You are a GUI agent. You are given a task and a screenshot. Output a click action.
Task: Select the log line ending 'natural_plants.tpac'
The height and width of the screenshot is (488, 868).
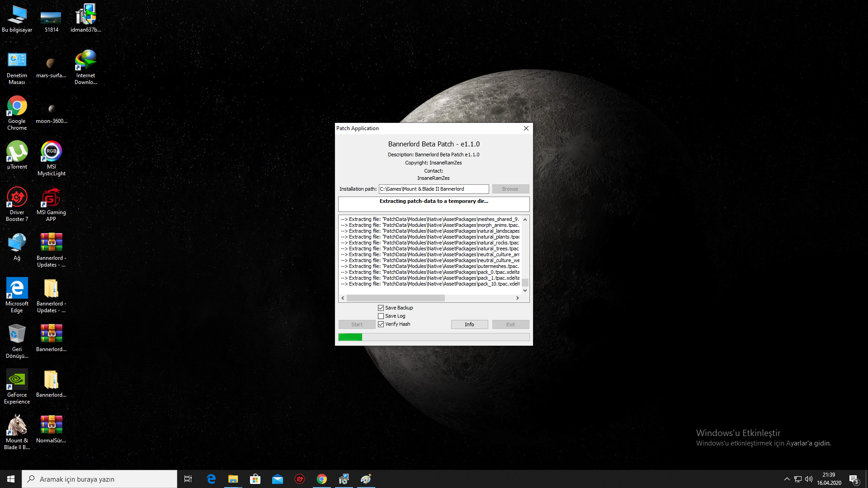point(430,237)
